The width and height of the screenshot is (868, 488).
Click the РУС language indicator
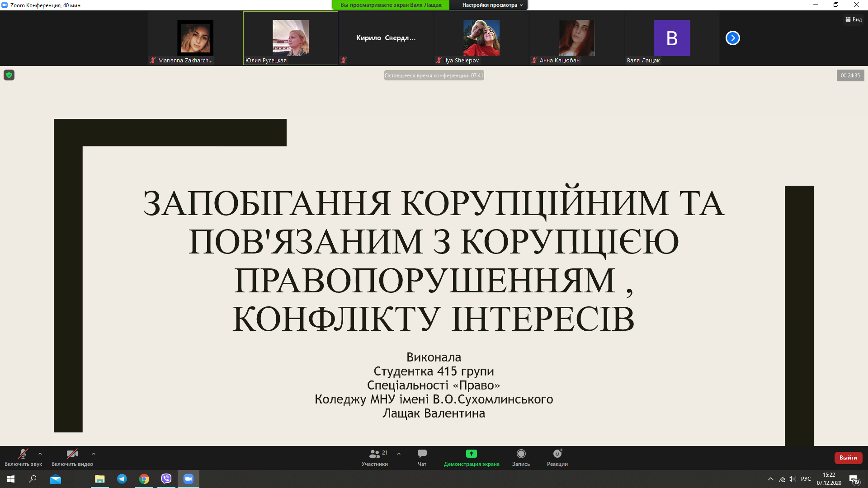[806, 479]
